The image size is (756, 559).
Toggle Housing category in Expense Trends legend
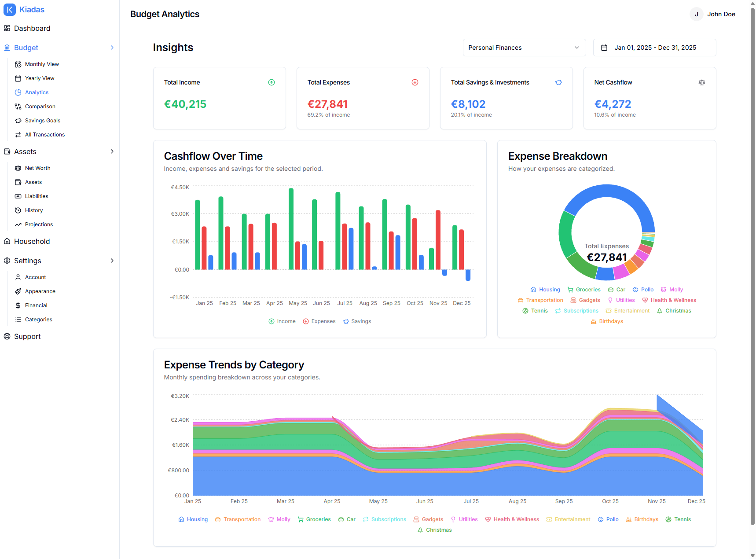[193, 519]
